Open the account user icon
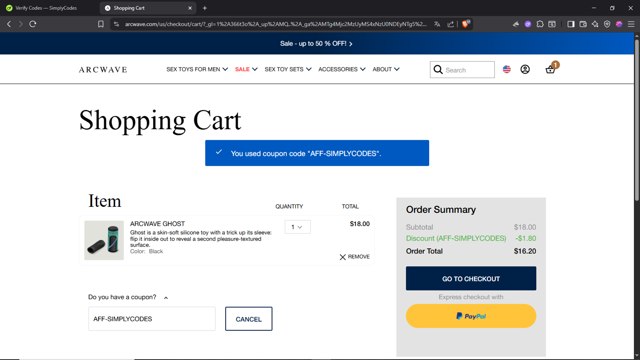The height and width of the screenshot is (360, 640). click(x=525, y=69)
